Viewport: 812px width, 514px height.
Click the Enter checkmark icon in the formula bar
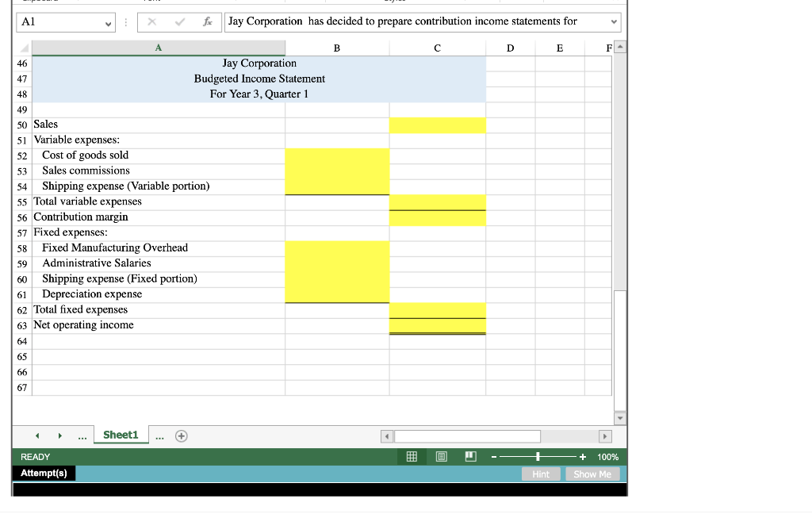(x=180, y=21)
